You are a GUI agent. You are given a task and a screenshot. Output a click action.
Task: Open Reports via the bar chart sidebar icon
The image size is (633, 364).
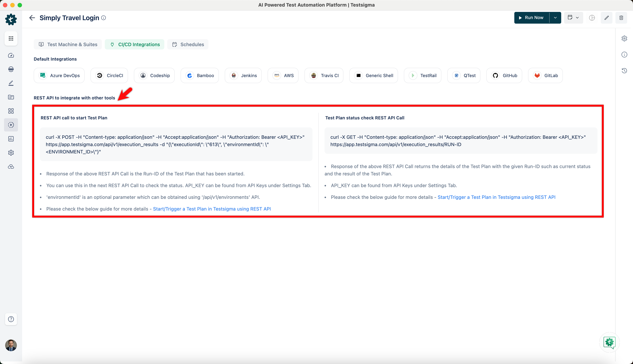(11, 139)
